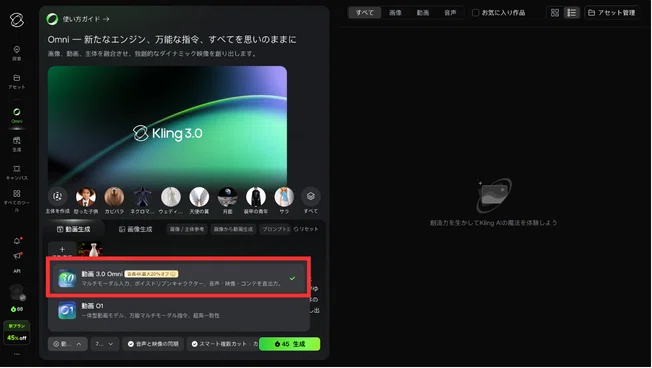Open すべてのツール in the sidebar
652x368 pixels.
[17, 201]
